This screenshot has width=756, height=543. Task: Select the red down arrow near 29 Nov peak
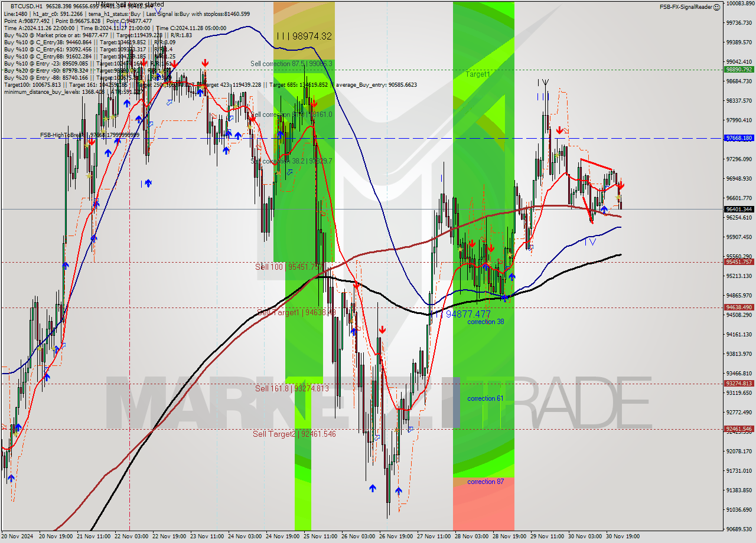click(x=559, y=130)
